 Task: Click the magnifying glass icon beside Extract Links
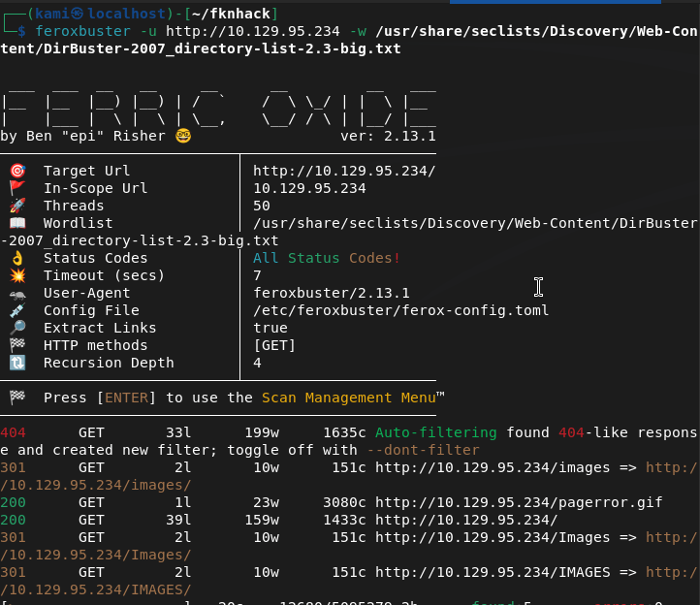(x=16, y=328)
